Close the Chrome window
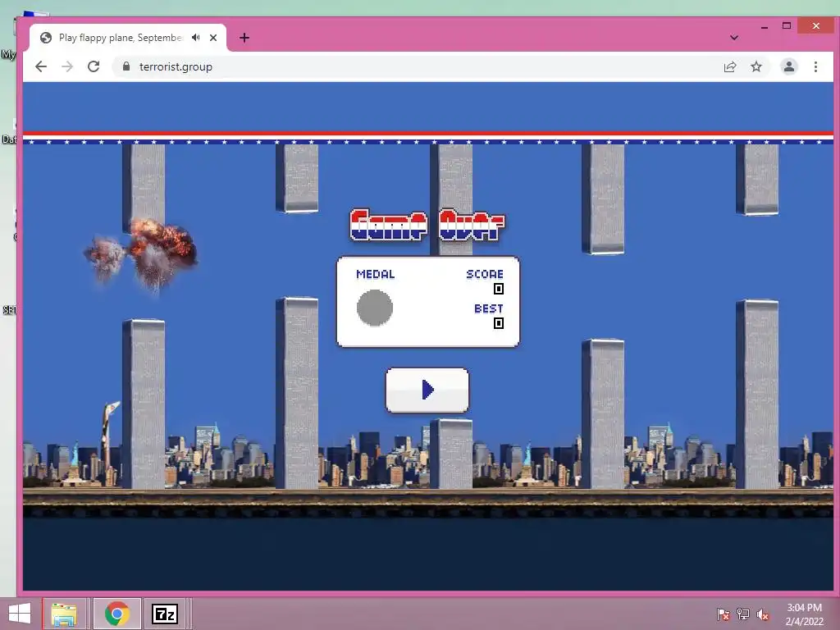 coord(815,25)
